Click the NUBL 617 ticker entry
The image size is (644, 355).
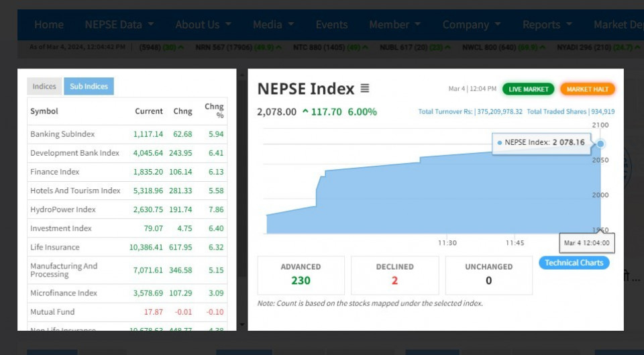click(x=415, y=48)
